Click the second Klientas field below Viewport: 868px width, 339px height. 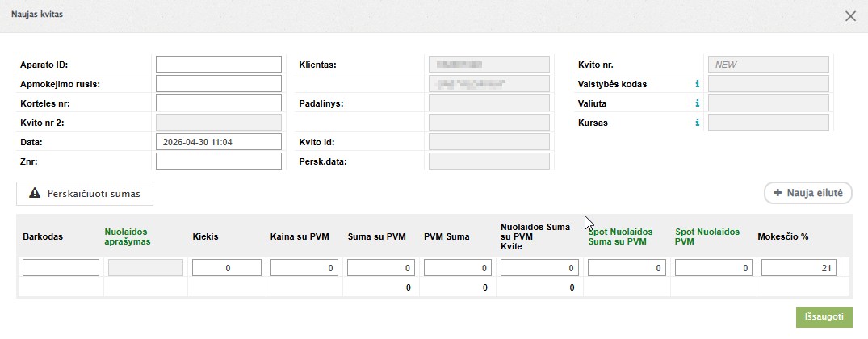click(x=489, y=83)
